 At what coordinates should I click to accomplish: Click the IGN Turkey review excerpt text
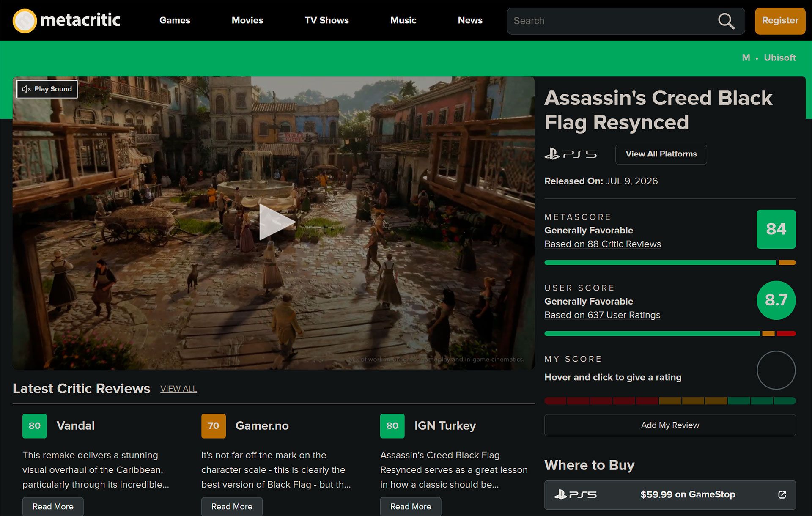click(454, 470)
